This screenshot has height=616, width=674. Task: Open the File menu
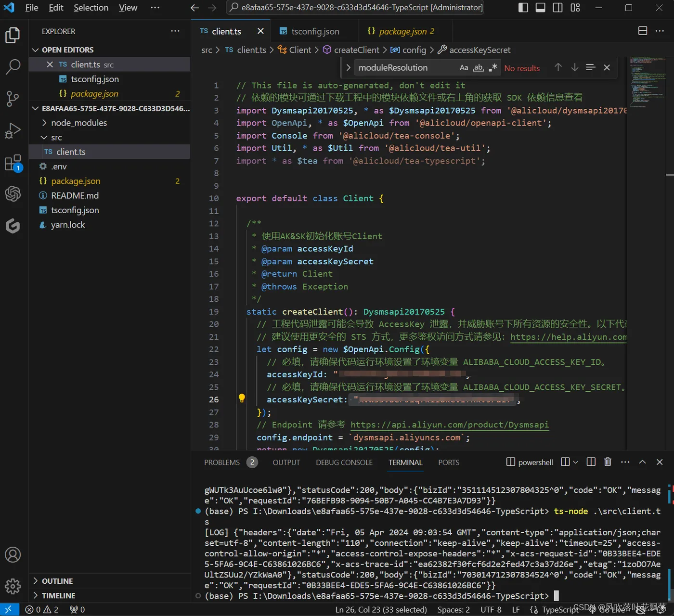pyautogui.click(x=32, y=8)
